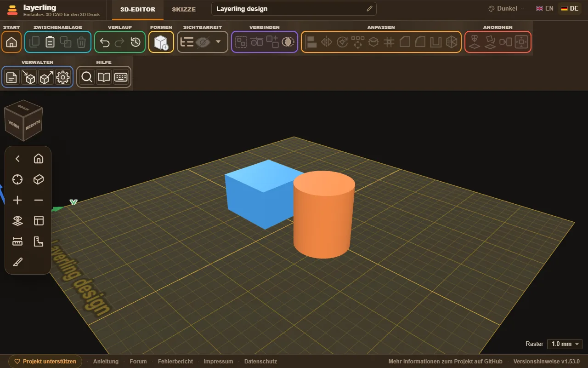This screenshot has width=588, height=368.
Task: Switch language to DE
Action: coord(570,9)
